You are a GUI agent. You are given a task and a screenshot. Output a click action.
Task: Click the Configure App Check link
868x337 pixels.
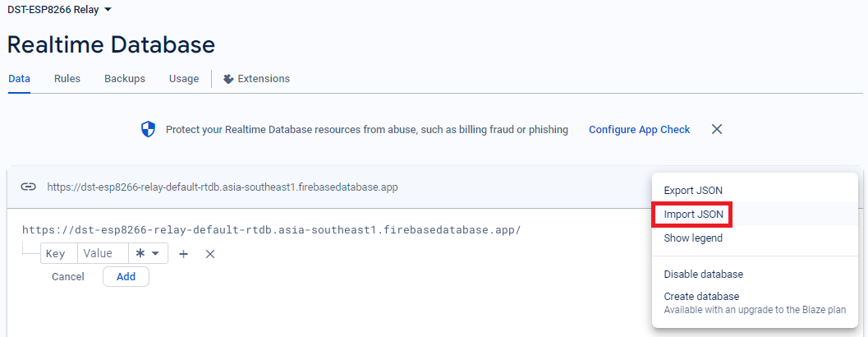click(x=639, y=130)
